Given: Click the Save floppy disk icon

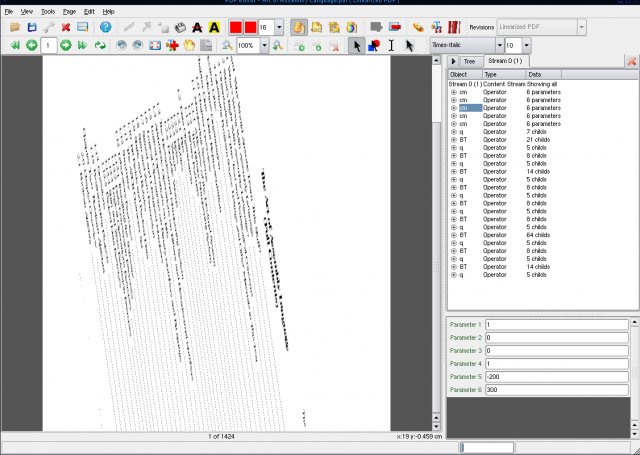Looking at the screenshot, I should [32, 27].
